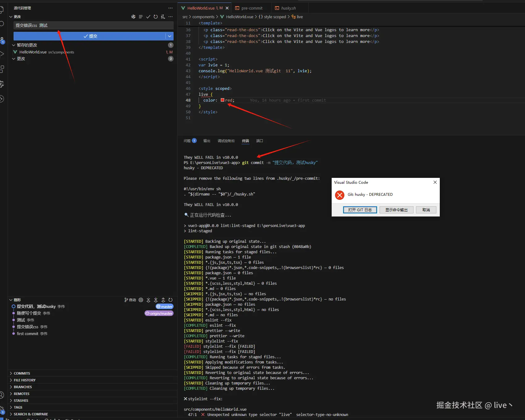Open the Accounts icon in activity bar
Screen dimensions: 525x420
2,395
